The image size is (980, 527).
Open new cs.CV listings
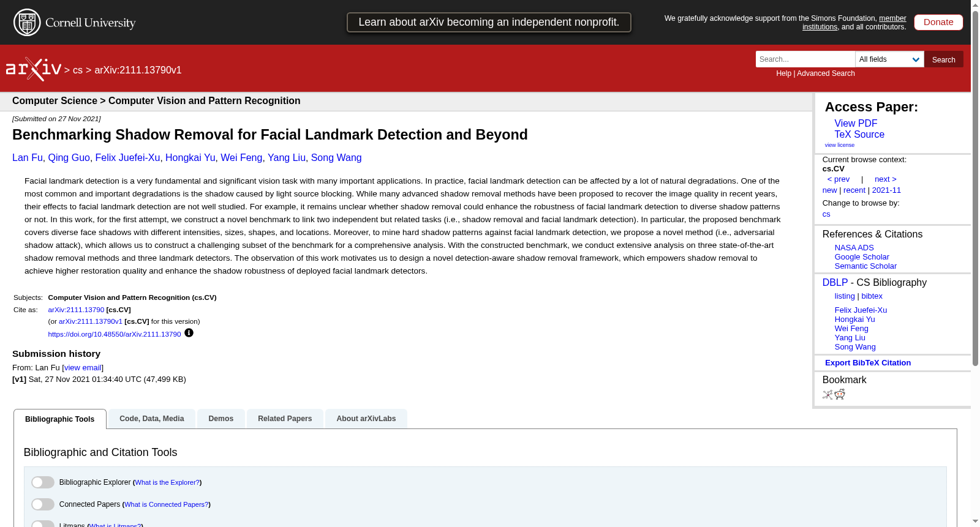[x=829, y=190]
